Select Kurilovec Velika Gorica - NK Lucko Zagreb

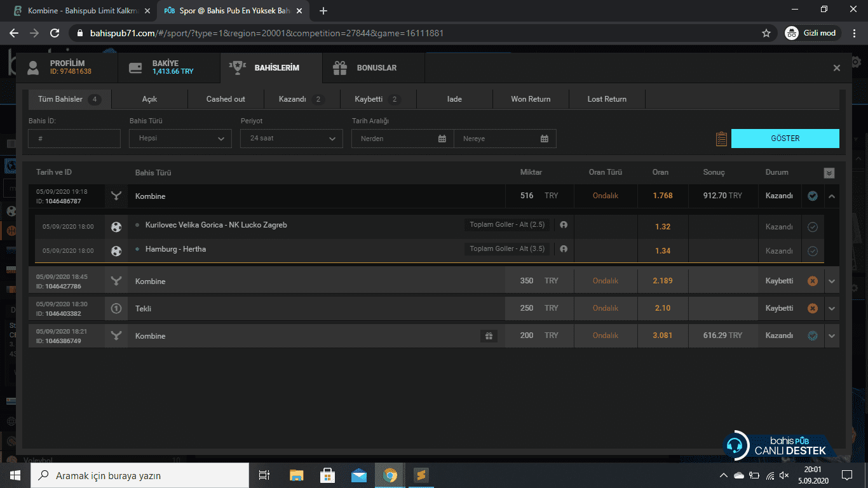(x=216, y=225)
